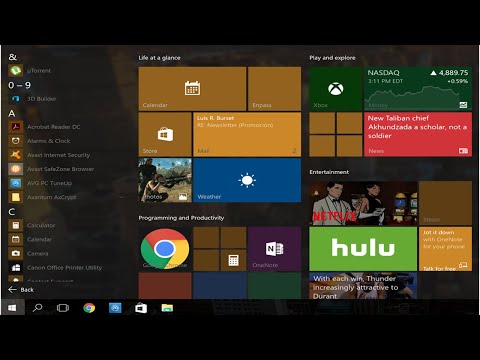Open Task View on the taskbar
Image resolution: width=480 pixels, height=360 pixels.
pyautogui.click(x=63, y=308)
